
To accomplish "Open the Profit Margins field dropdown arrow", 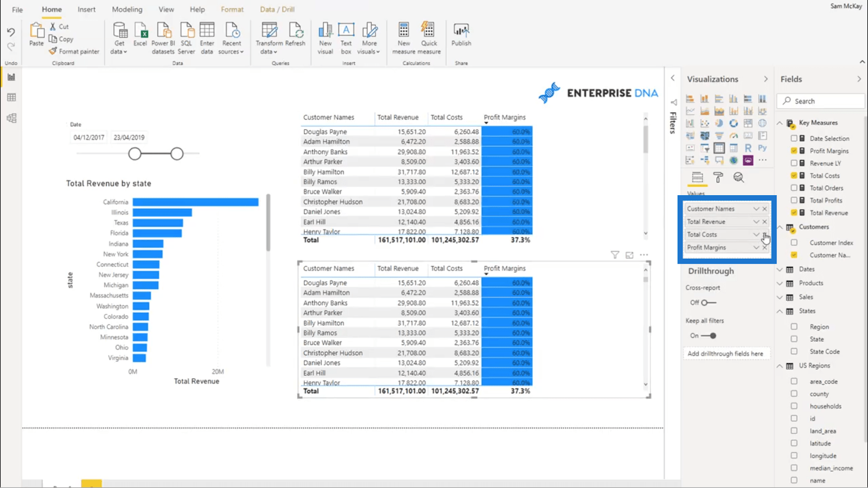I will click(756, 247).
